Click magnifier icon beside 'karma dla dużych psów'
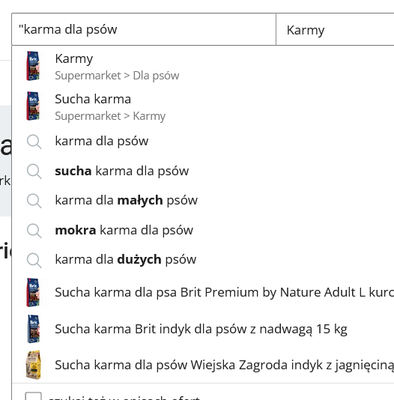Screen dimensions: 394x400 [34, 260]
